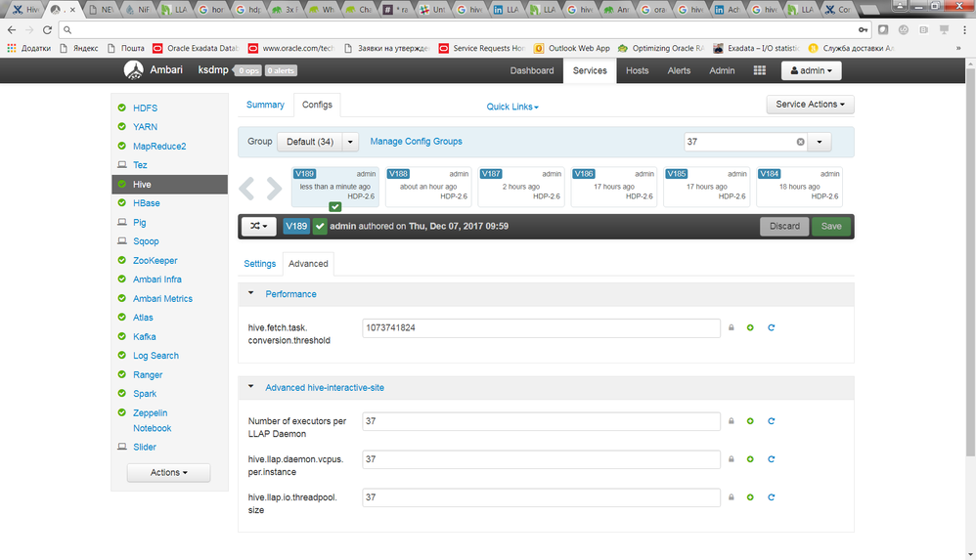Switch to the Summary tab
Image resolution: width=976 pixels, height=560 pixels.
(265, 105)
